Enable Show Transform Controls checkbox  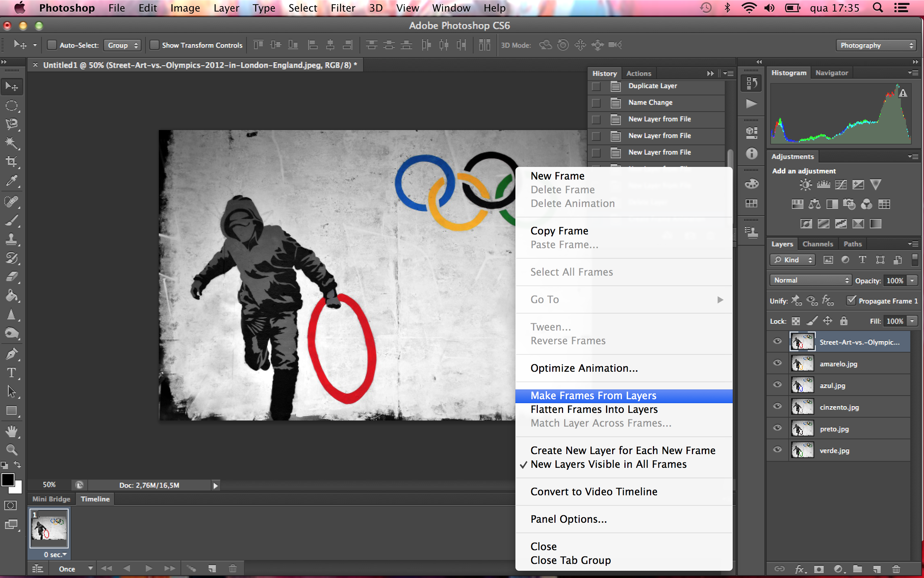coord(154,45)
